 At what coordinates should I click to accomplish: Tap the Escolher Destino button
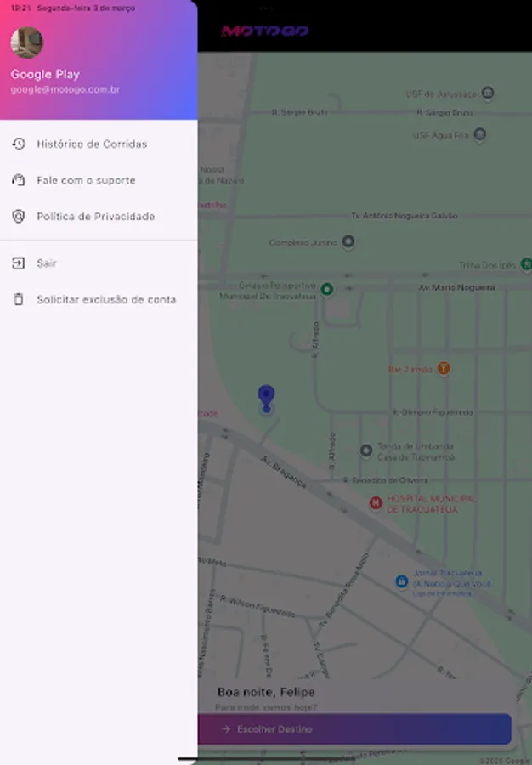(x=354, y=729)
